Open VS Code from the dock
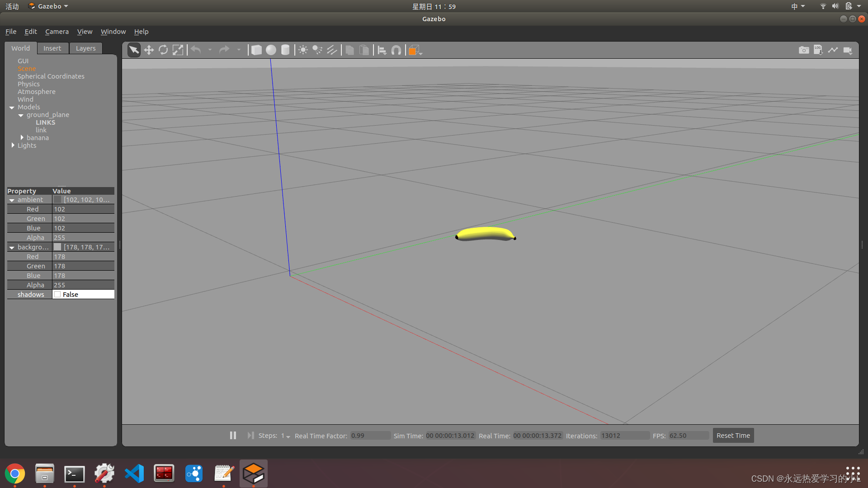This screenshot has width=868, height=488. tap(134, 474)
